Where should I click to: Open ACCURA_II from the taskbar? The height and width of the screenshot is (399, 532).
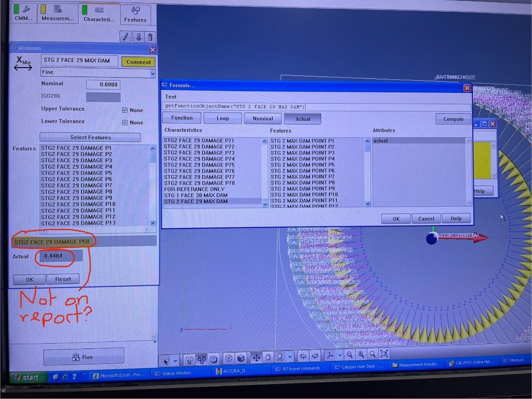point(240,371)
